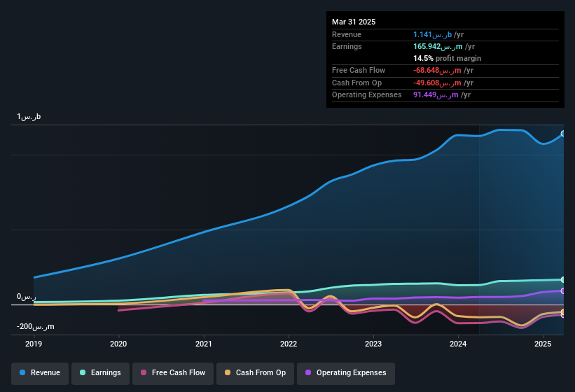Click the 165.942 Earnings value in tooltip
The height and width of the screenshot is (392, 575).
tap(438, 46)
